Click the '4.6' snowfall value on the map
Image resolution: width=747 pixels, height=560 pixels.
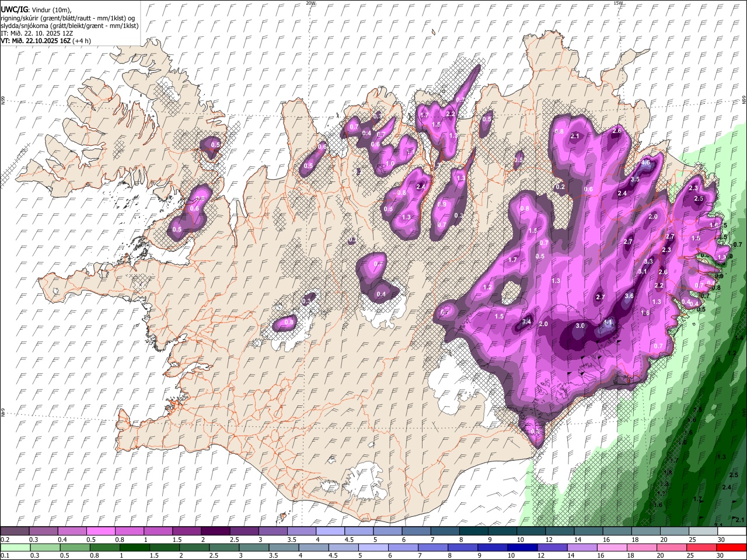(645, 163)
